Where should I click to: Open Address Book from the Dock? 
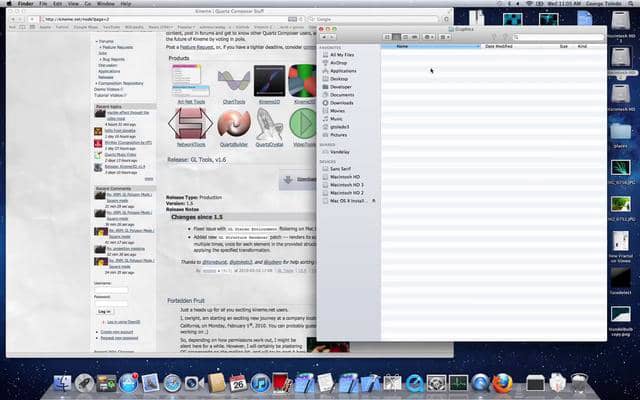(216, 383)
